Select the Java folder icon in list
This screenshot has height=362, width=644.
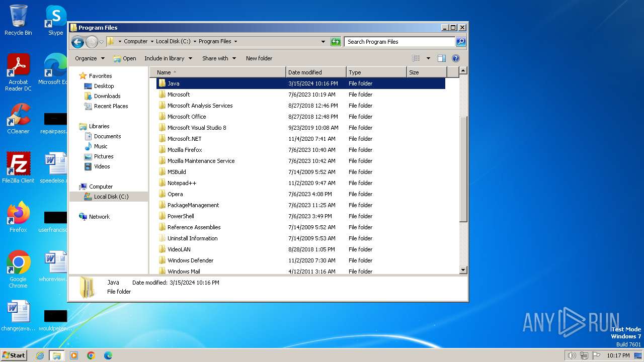[162, 83]
